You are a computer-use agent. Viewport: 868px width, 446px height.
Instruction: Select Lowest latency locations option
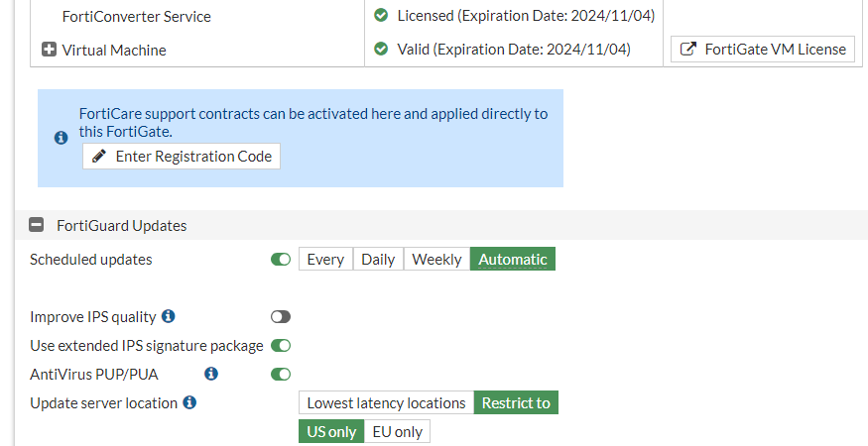pos(386,403)
